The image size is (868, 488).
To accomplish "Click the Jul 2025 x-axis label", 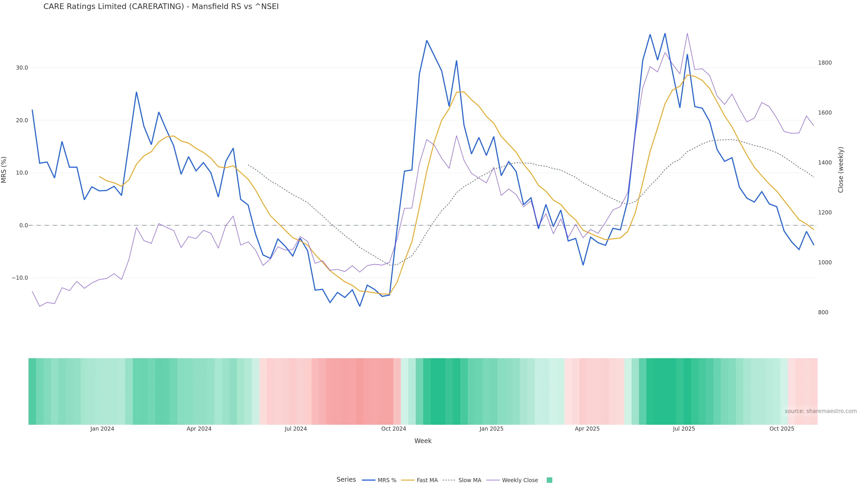I will pyautogui.click(x=684, y=429).
